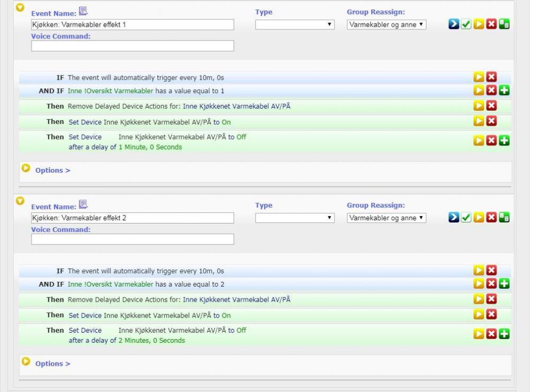Delete the 'value equal to 1' condition
This screenshot has height=392, width=535.
[x=491, y=91]
